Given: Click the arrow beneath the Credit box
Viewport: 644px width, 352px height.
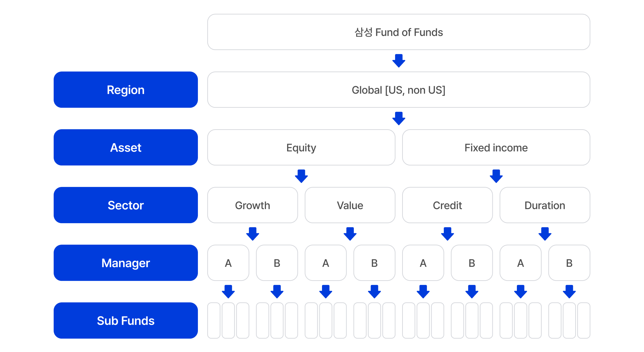Looking at the screenshot, I should (x=447, y=234).
